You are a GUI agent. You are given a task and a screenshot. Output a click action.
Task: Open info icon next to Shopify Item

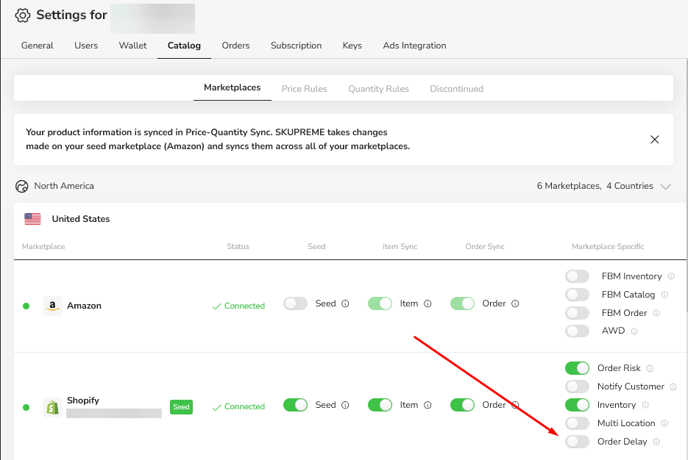(x=428, y=405)
